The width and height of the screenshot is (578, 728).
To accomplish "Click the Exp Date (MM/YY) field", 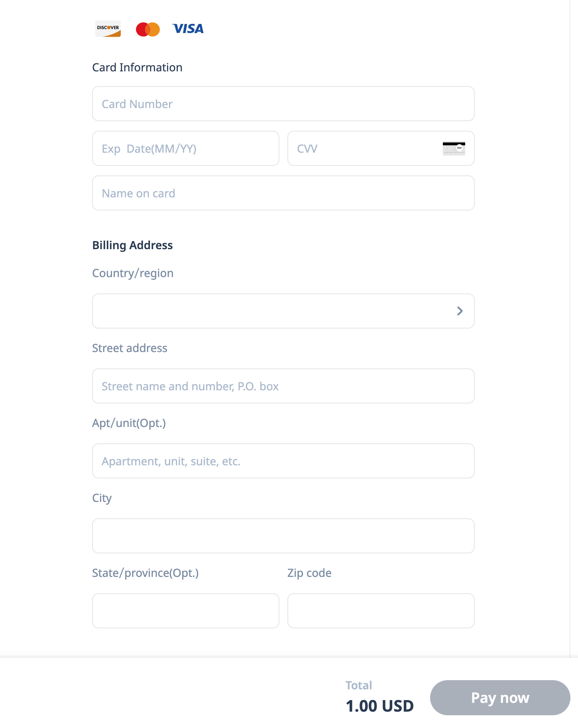I will click(185, 148).
